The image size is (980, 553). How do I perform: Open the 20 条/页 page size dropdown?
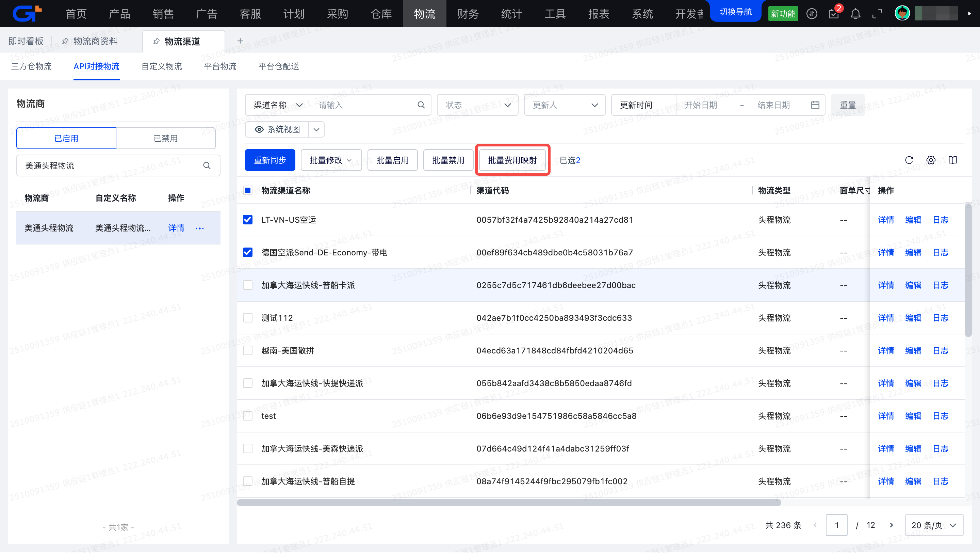coord(934,525)
